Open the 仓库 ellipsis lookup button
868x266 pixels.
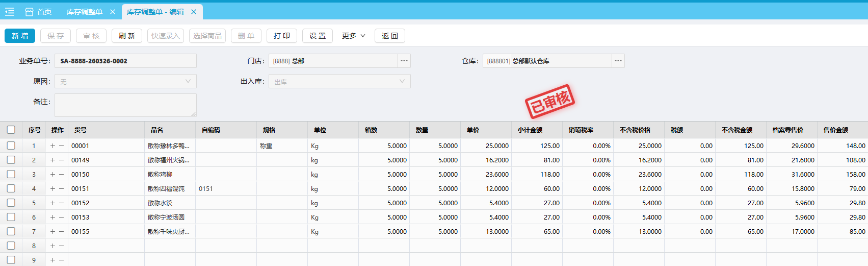(x=618, y=61)
